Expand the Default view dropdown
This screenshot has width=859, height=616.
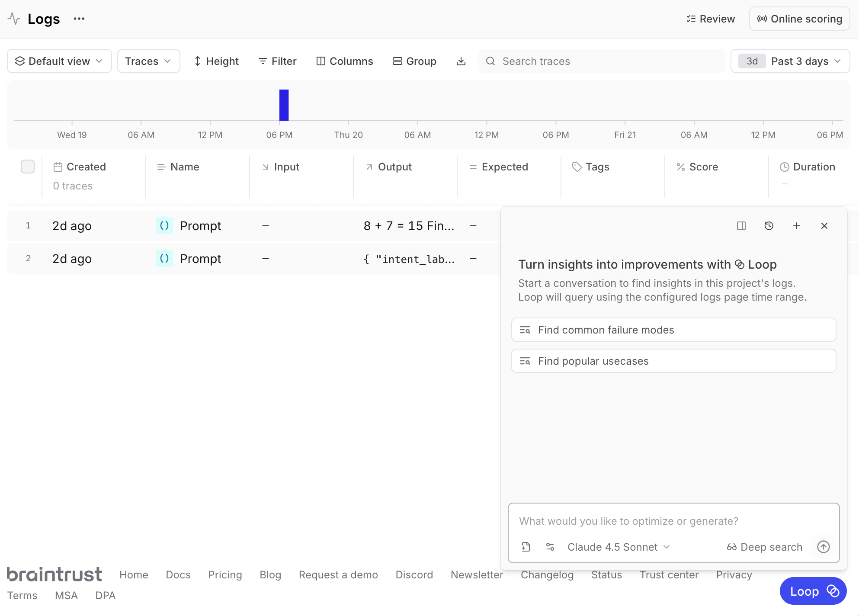point(59,61)
